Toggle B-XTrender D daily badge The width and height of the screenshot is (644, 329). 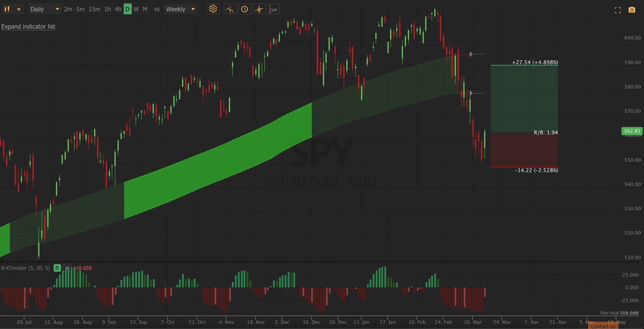pos(57,268)
